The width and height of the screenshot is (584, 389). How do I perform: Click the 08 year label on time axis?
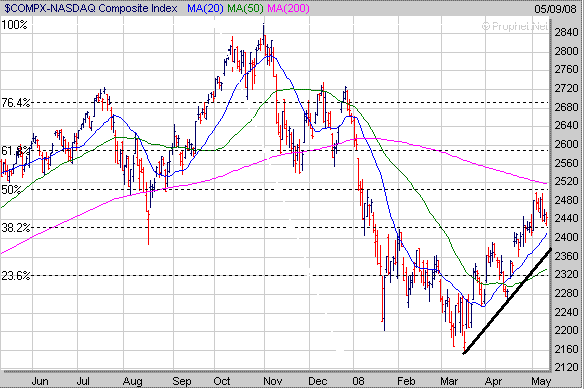point(358,382)
